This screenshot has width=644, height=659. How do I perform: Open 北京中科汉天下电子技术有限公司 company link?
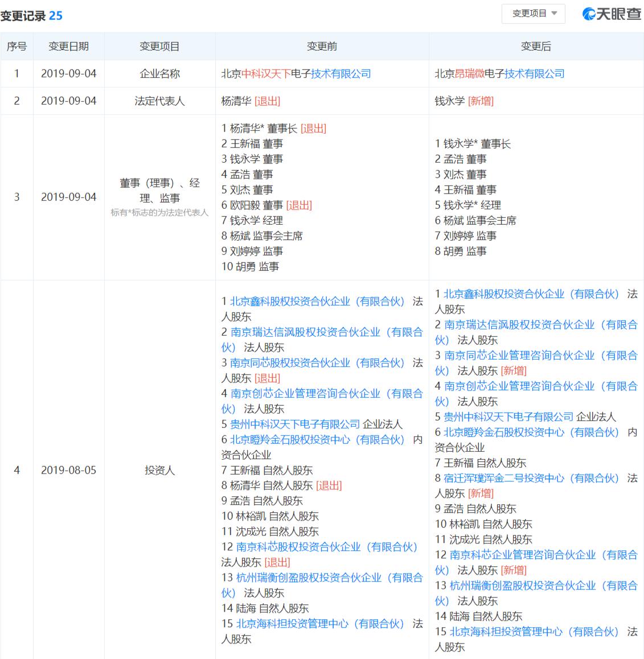click(296, 74)
